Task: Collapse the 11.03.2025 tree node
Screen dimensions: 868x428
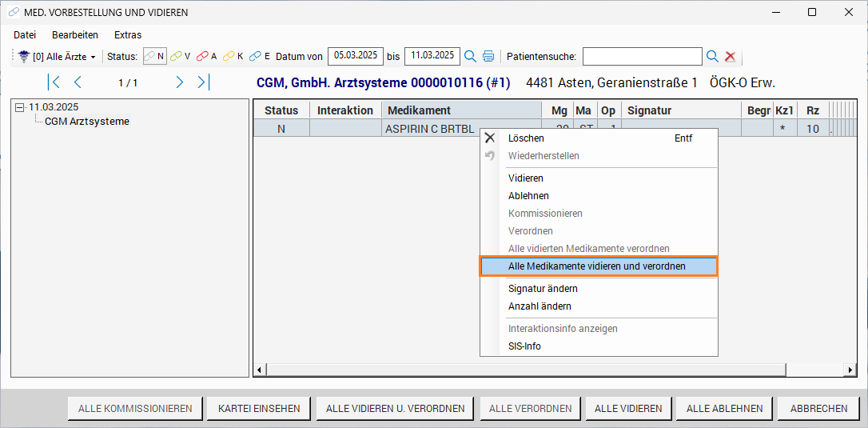Action: pos(20,107)
